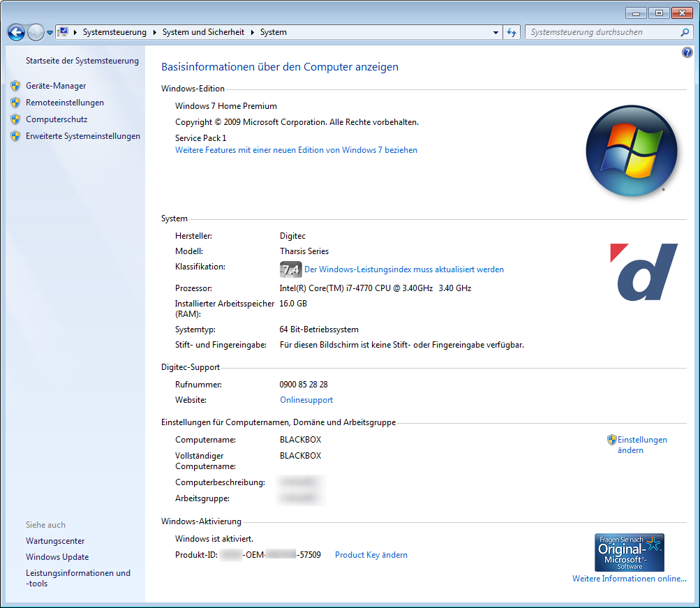
Task: Click shield icon beside Geräte-Manager
Action: [x=15, y=86]
